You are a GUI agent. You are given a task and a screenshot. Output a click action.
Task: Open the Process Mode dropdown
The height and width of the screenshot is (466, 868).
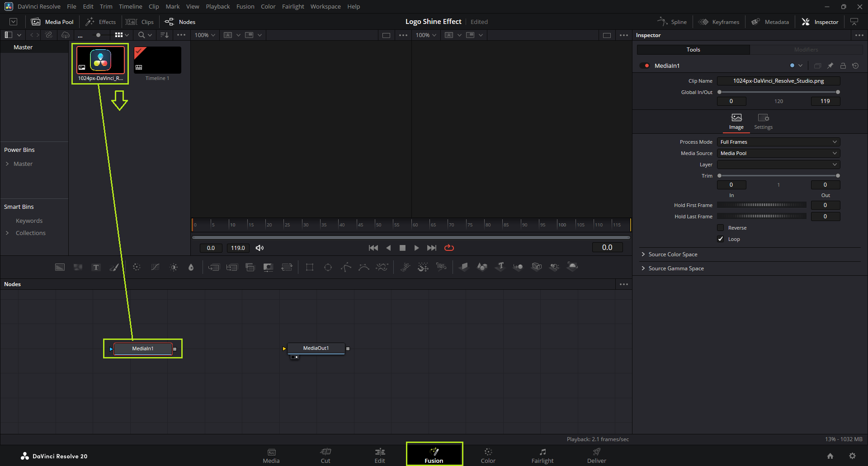point(778,142)
